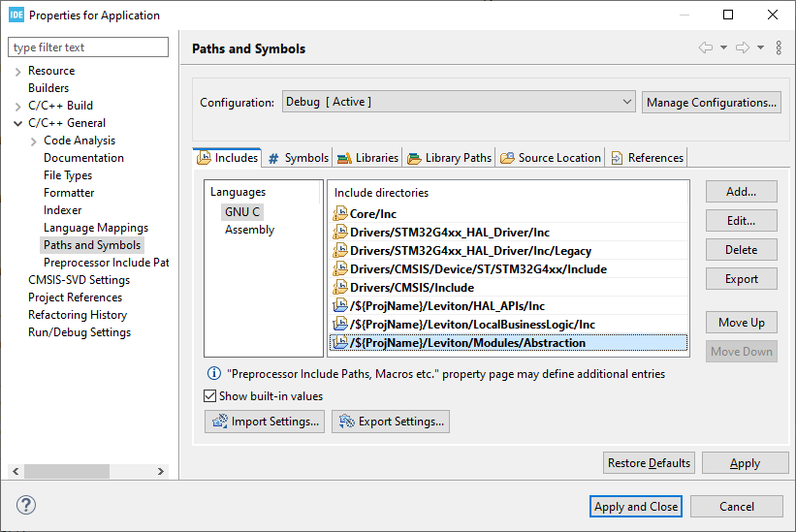The width and height of the screenshot is (796, 532).
Task: Click the Core/Inc include folder icon
Action: 339,214
